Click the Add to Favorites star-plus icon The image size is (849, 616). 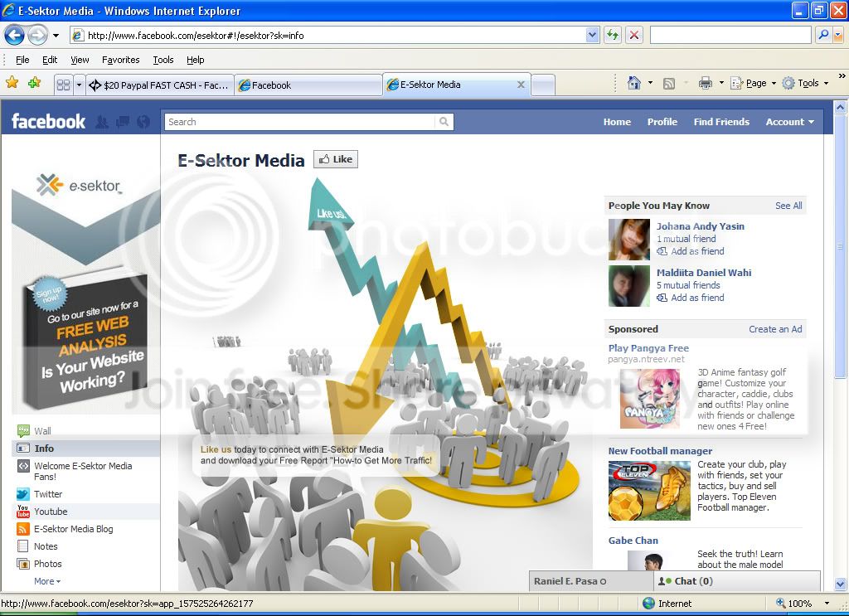[34, 83]
